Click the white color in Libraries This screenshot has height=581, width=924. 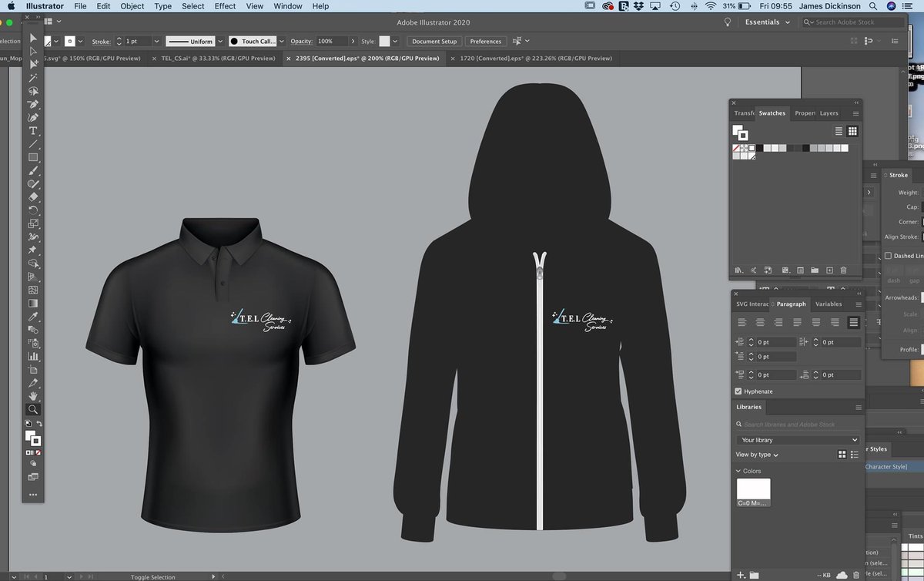[753, 493]
